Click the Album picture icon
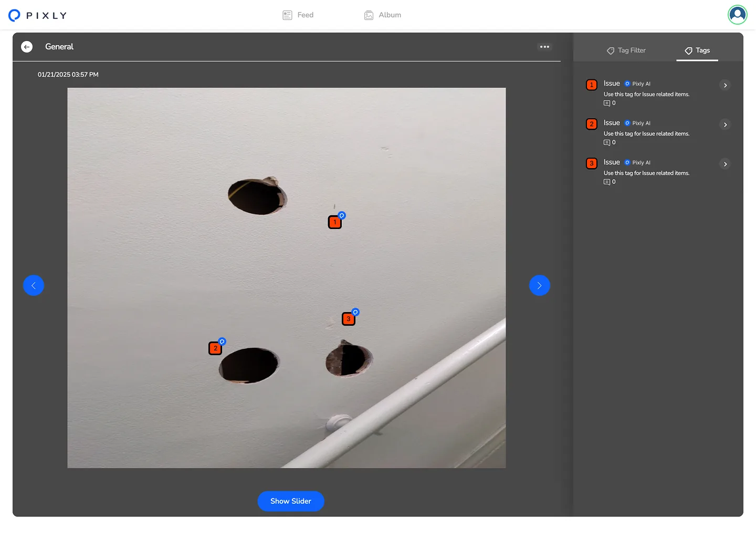This screenshot has height=538, width=756. [369, 15]
